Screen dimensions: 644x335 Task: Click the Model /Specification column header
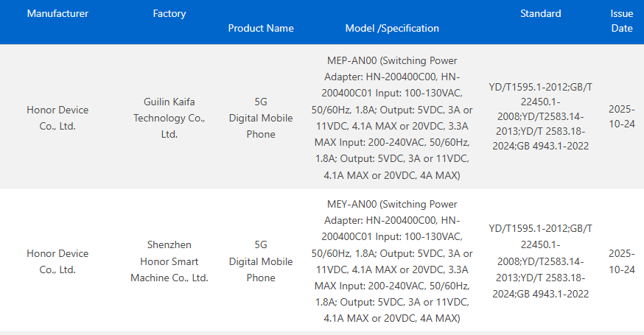(x=392, y=28)
